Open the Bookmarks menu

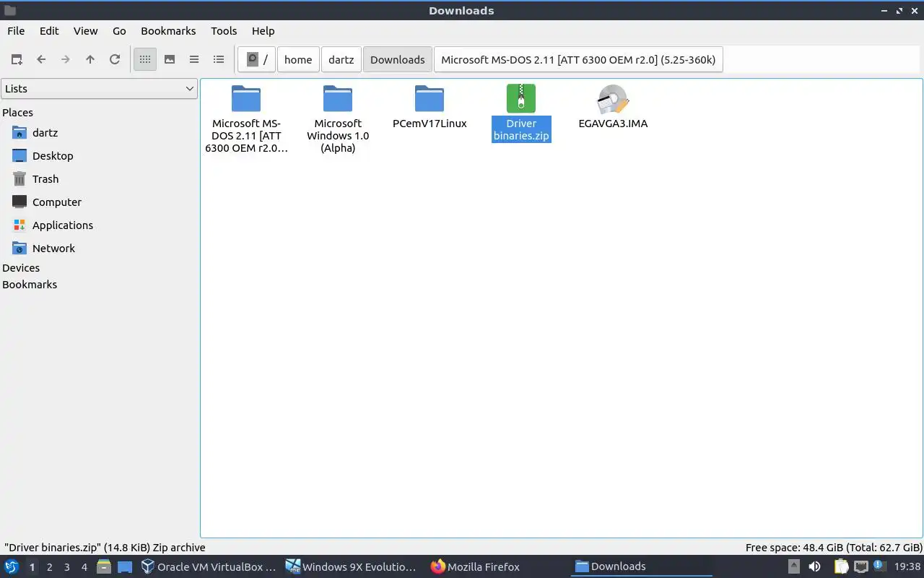click(168, 31)
